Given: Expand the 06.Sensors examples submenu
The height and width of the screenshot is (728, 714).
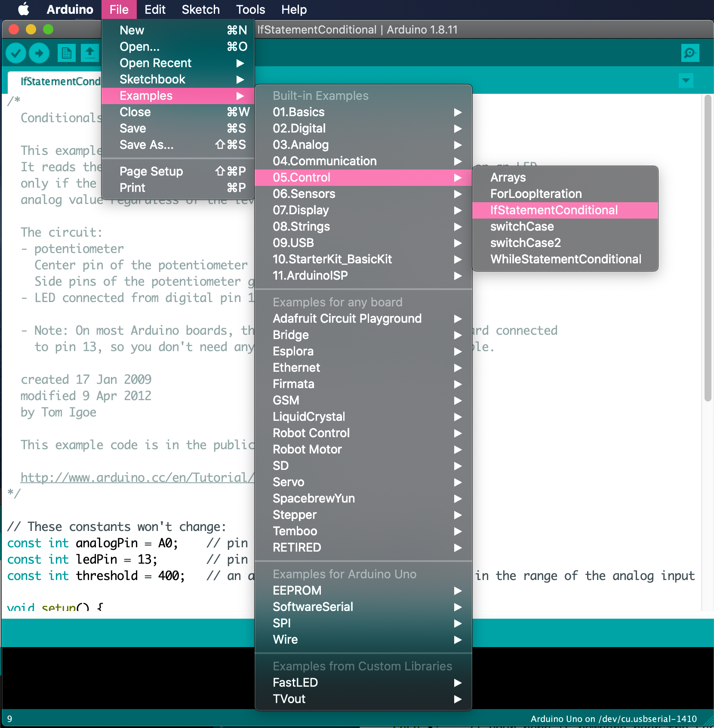Looking at the screenshot, I should pyautogui.click(x=363, y=194).
